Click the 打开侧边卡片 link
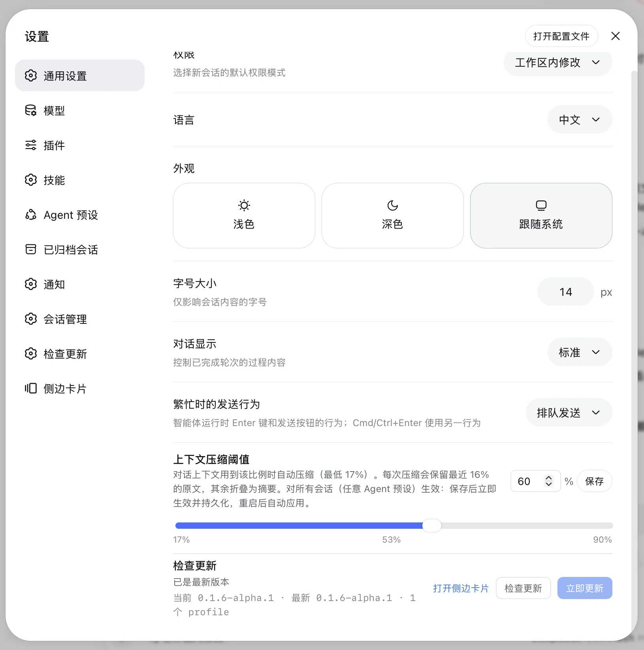Viewport: 644px width, 650px height. point(461,588)
